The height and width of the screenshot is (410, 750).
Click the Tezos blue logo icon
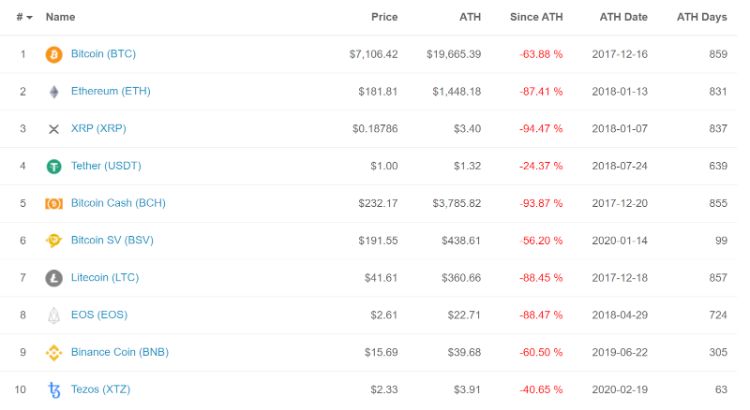54,390
